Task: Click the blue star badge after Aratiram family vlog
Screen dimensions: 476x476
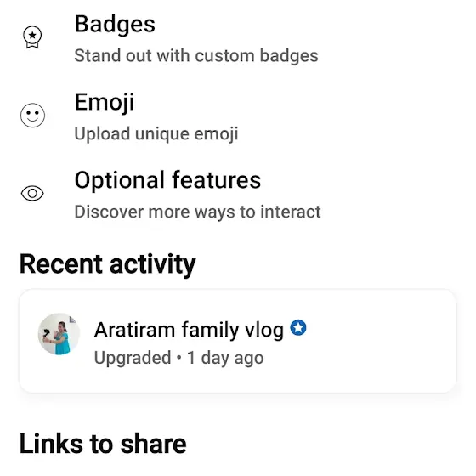Action: pos(298,327)
